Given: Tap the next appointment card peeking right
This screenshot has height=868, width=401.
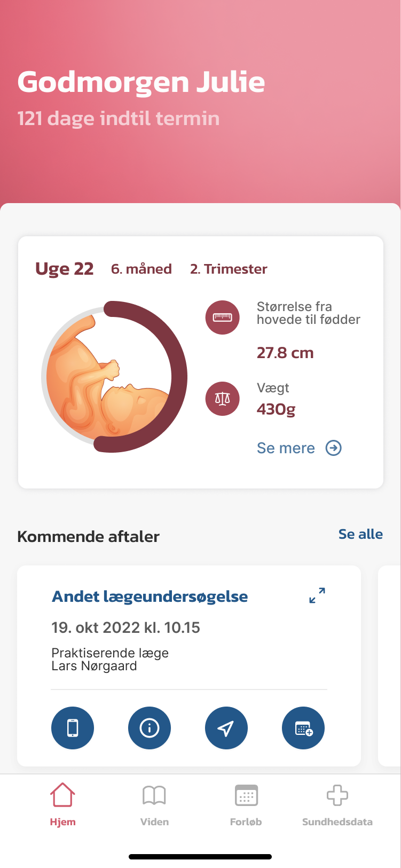Looking at the screenshot, I should coord(389,665).
